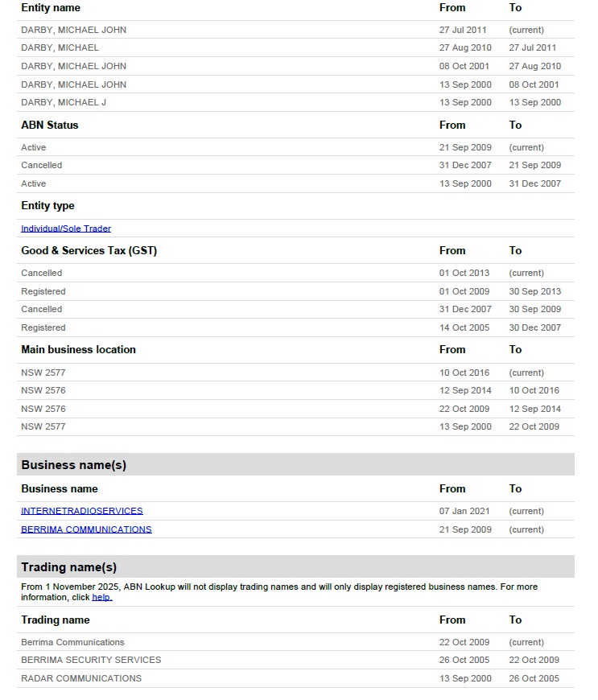Click the Main business location heading
598x700 pixels.
click(x=78, y=349)
